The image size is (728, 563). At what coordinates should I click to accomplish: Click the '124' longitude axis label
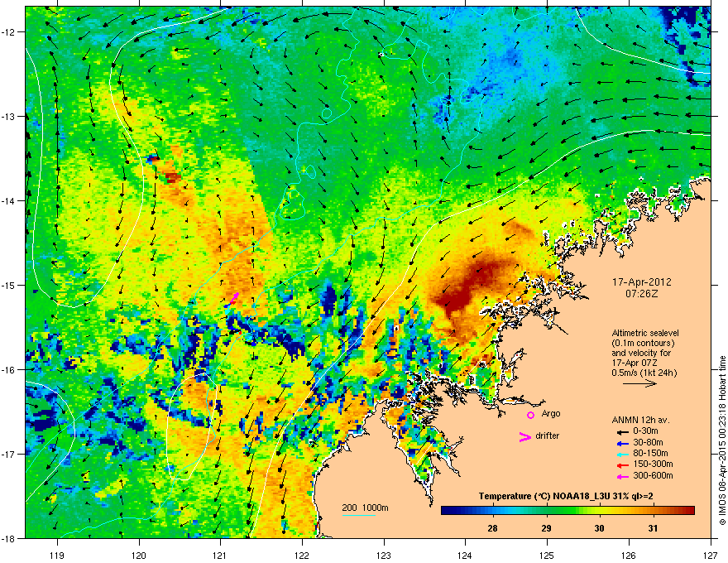click(465, 555)
